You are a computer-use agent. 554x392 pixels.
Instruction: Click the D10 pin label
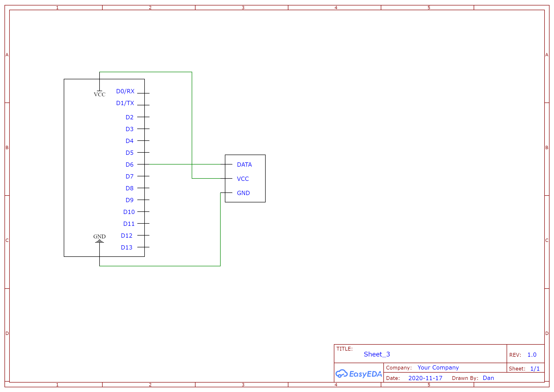129,212
